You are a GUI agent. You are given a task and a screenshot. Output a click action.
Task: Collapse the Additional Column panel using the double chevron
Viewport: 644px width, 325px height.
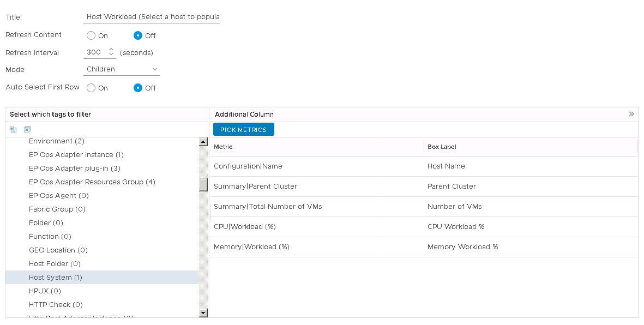[631, 115]
